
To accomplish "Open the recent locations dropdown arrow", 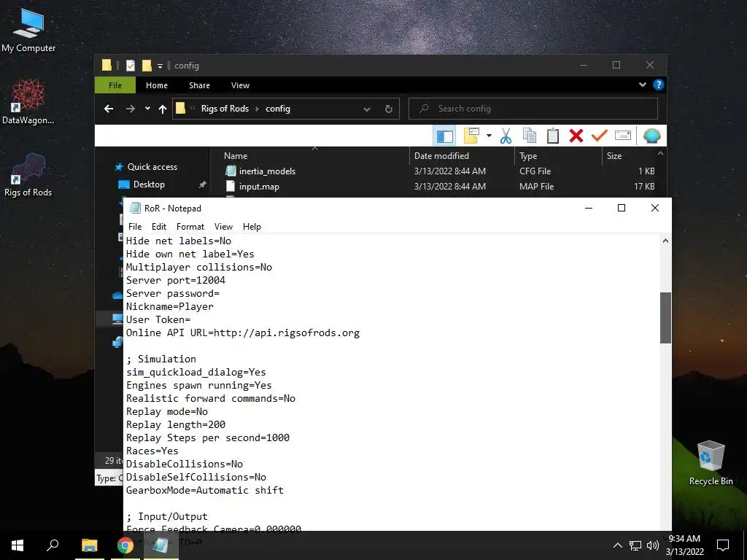I will click(x=147, y=109).
